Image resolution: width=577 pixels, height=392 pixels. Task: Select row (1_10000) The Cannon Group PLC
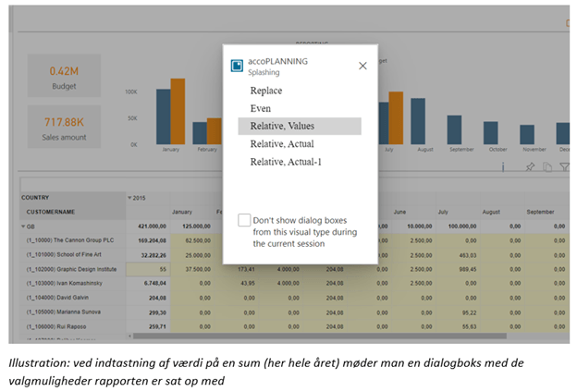[x=70, y=240]
